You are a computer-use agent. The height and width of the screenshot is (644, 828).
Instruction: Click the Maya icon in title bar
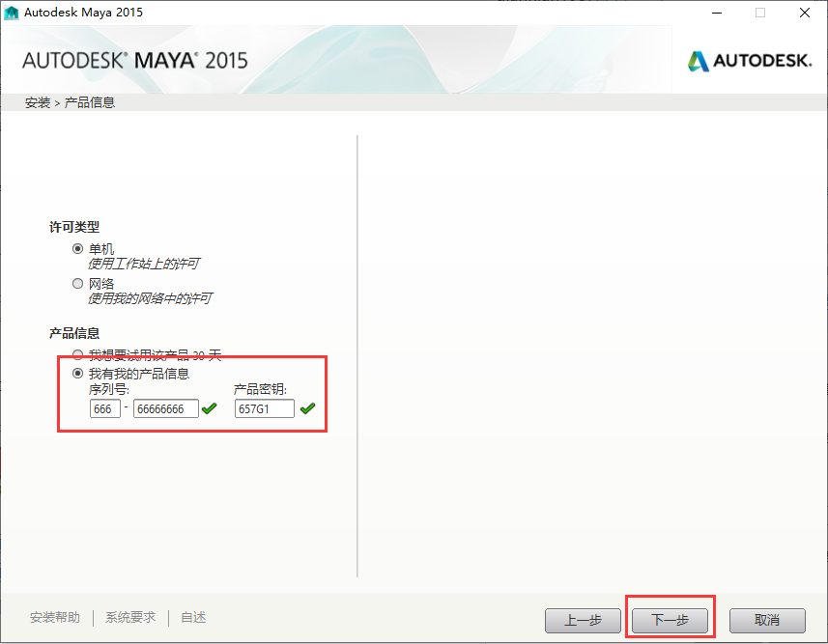11,13
